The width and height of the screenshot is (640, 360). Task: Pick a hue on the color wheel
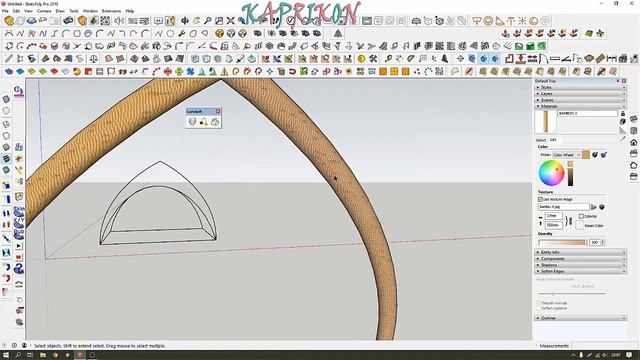pyautogui.click(x=551, y=173)
